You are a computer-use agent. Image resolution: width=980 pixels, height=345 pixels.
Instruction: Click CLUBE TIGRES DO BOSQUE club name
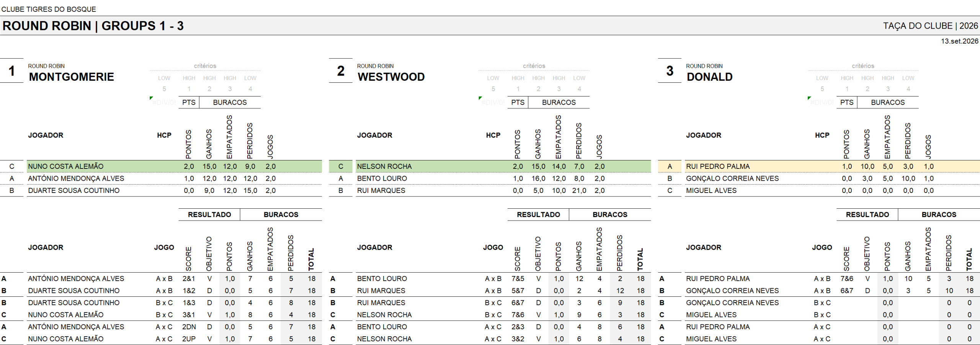49,9
